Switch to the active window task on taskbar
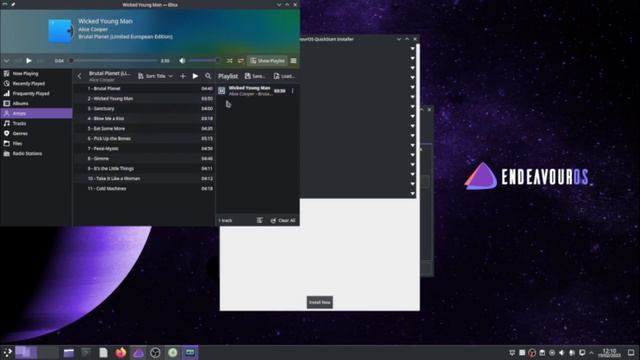The width and height of the screenshot is (640, 360). [x=190, y=353]
